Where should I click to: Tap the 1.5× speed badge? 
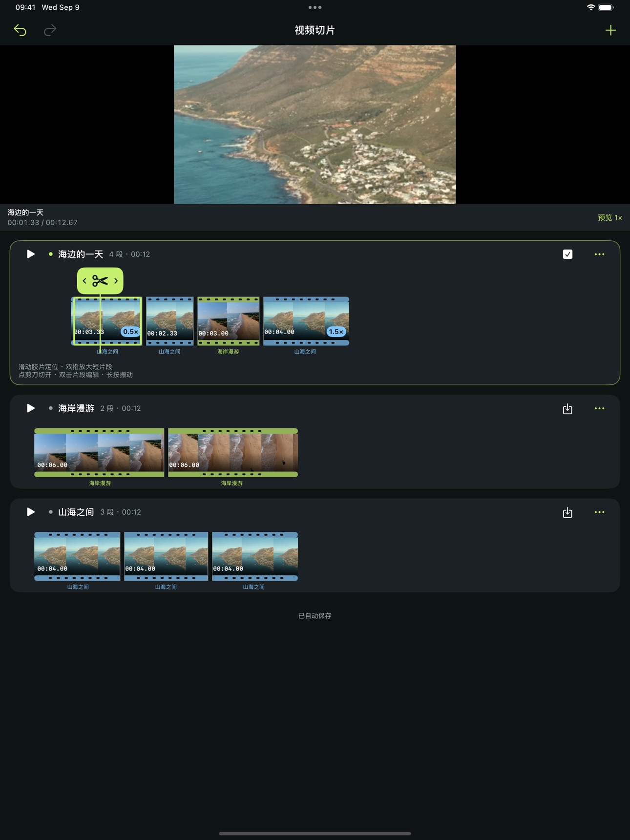tap(336, 332)
